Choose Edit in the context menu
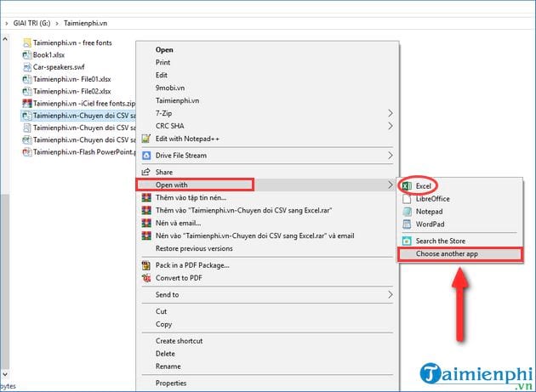Image resolution: width=536 pixels, height=392 pixels. [162, 75]
